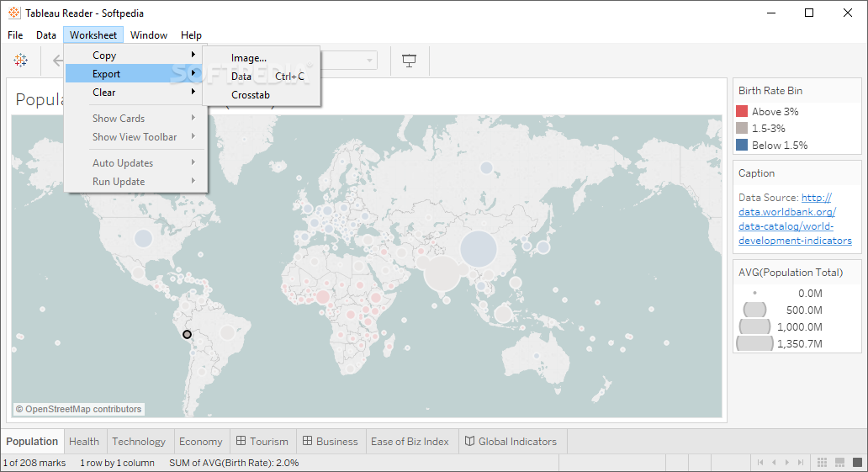The width and height of the screenshot is (868, 472).
Task: Show filmstrip view from status bar
Action: [839, 462]
